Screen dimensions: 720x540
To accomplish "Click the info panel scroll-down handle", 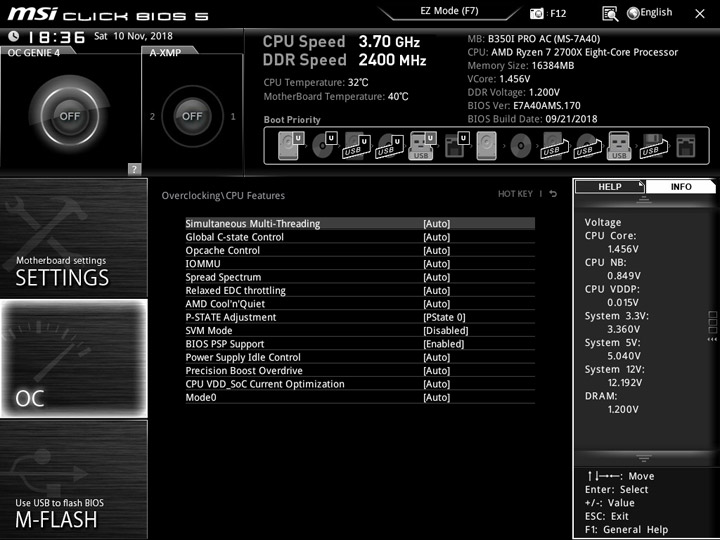I will (643, 458).
